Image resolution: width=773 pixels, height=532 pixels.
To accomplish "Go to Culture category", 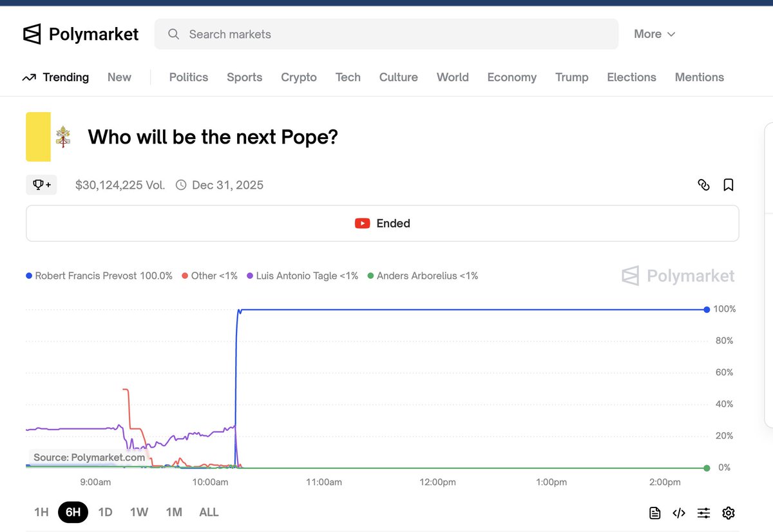I will [x=399, y=77].
